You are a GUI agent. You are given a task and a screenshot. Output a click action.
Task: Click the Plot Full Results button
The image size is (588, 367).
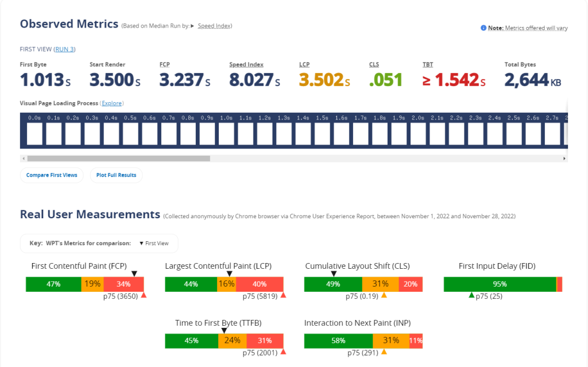coord(116,175)
